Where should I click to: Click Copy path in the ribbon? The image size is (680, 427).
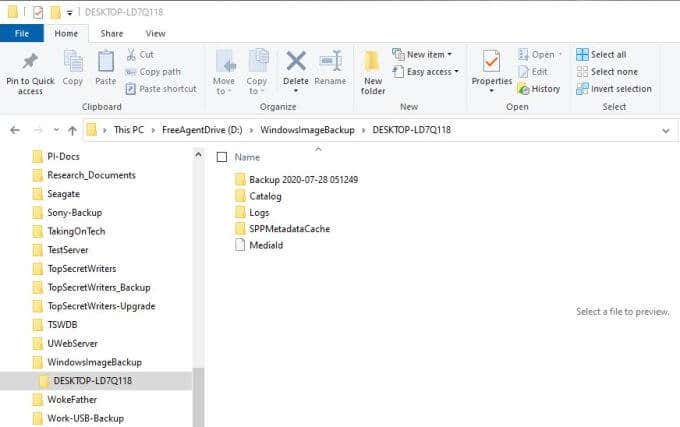click(x=153, y=72)
